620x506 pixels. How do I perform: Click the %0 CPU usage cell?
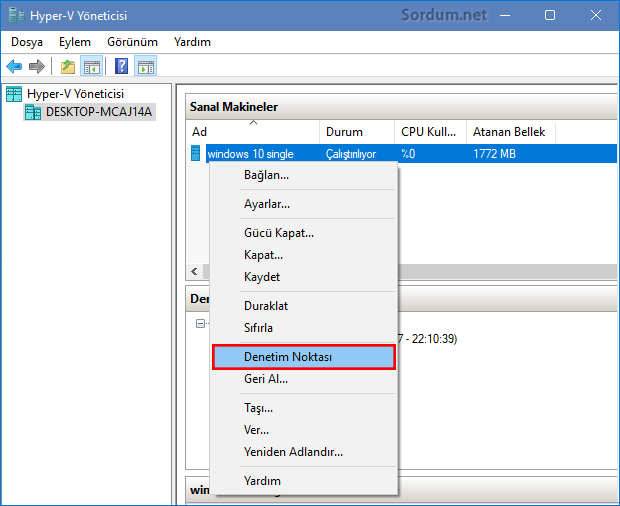[408, 154]
